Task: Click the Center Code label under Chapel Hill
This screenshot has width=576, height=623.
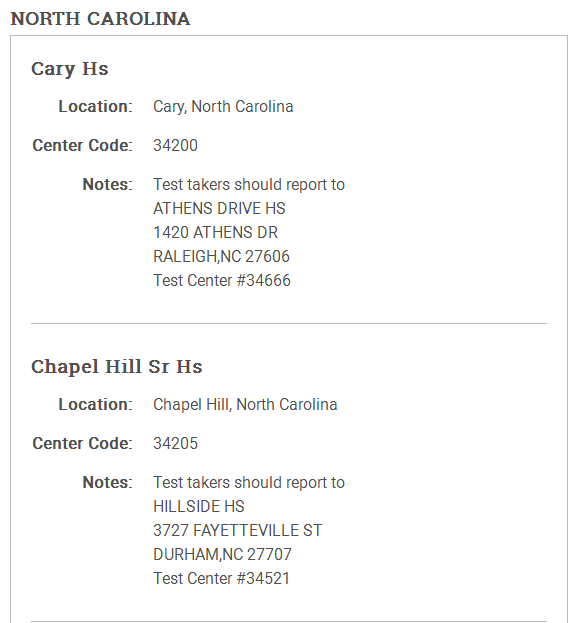Action: pyautogui.click(x=82, y=443)
